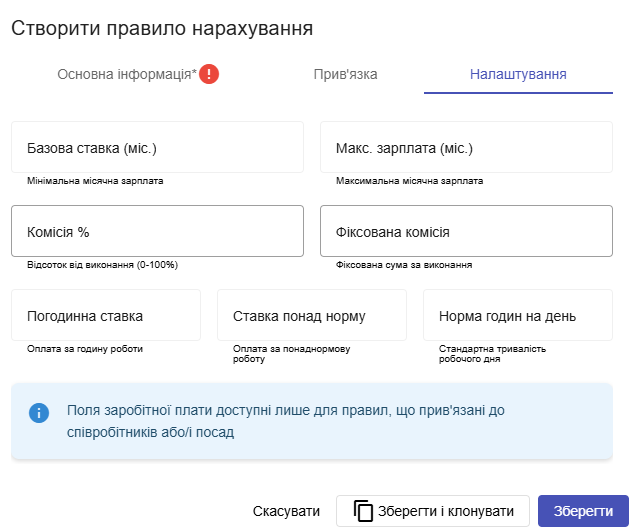Click into the Комісія % input
Viewport: 635px width, 530px height.
[157, 232]
